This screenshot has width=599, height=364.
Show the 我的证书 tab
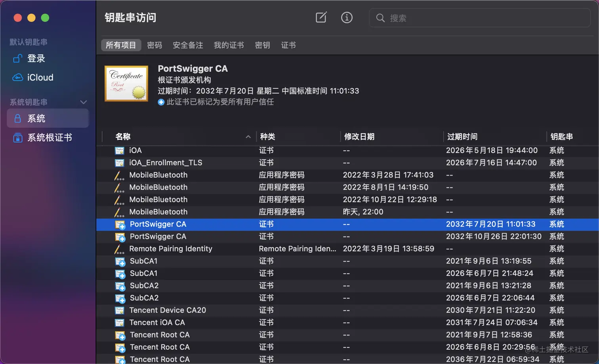click(229, 45)
